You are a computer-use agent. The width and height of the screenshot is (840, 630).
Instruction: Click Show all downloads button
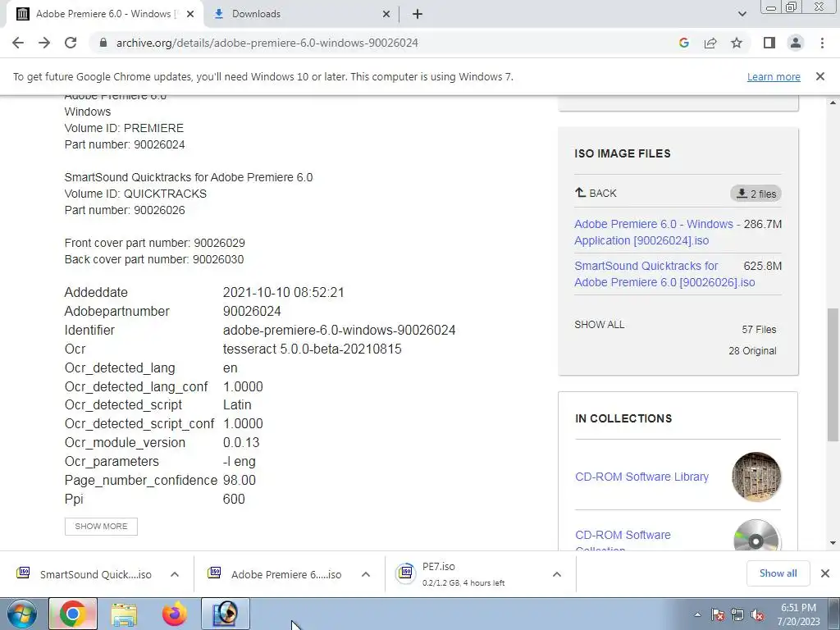[778, 573]
